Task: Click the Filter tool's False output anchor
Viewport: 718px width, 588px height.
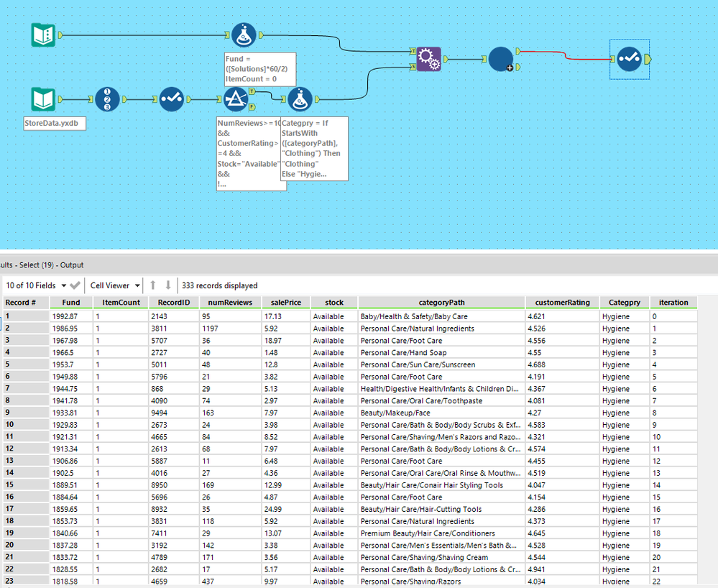Action: click(252, 107)
